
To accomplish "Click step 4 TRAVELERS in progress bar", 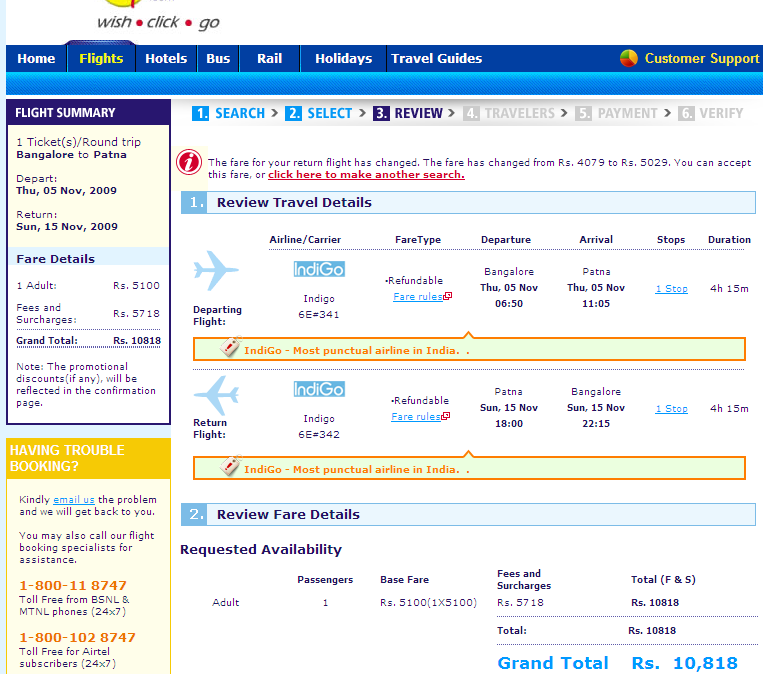I will click(509, 113).
